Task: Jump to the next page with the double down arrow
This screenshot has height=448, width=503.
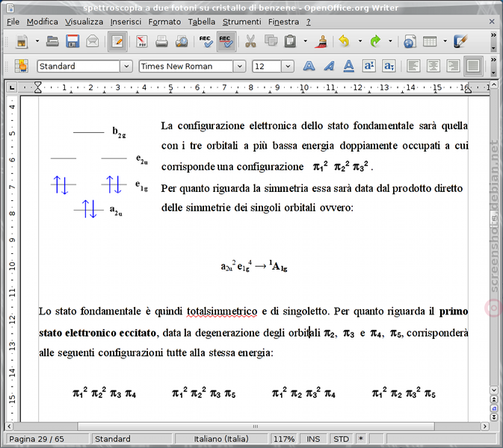Action: [x=494, y=417]
